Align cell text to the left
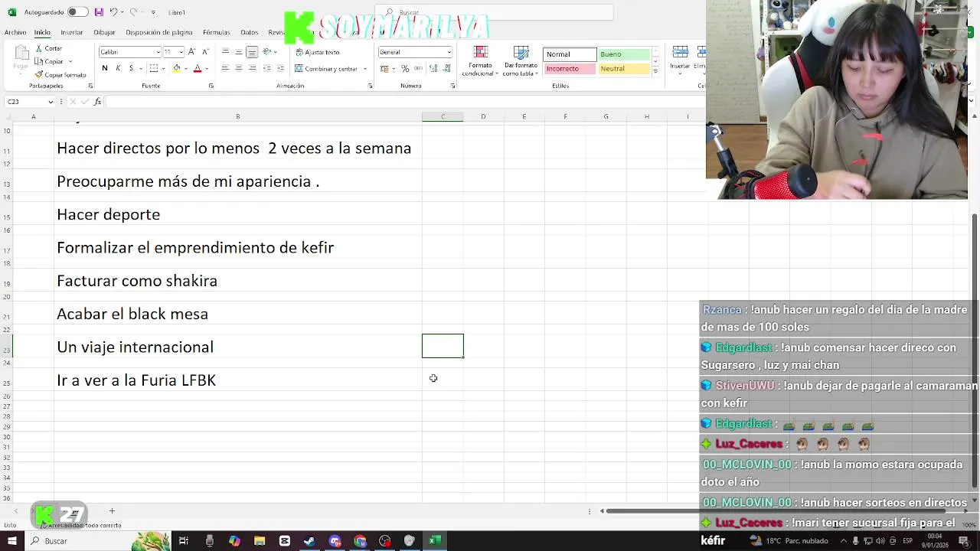This screenshot has width=980, height=551. 225,68
